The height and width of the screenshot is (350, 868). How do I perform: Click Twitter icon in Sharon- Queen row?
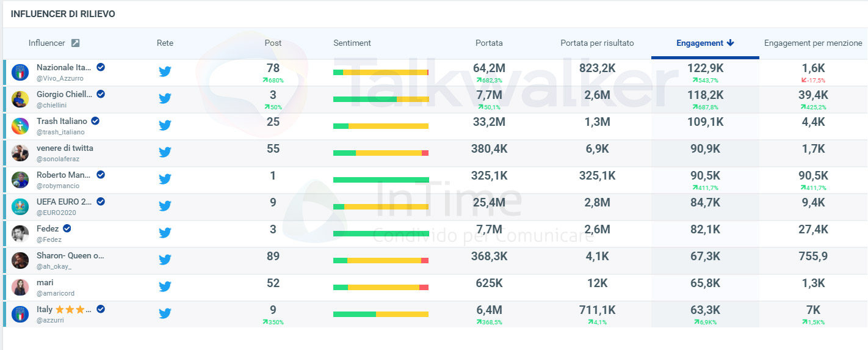click(x=165, y=260)
